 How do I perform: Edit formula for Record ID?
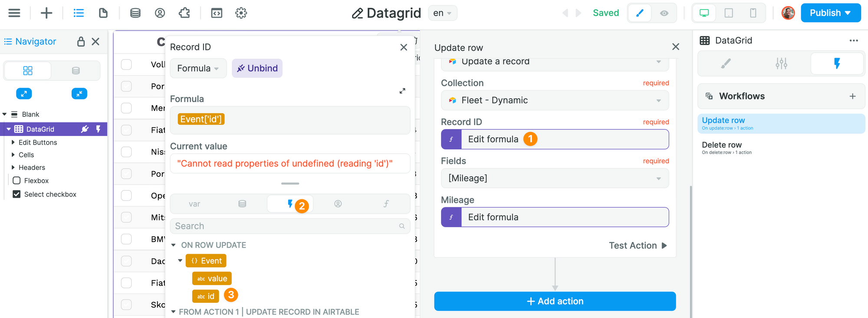555,139
